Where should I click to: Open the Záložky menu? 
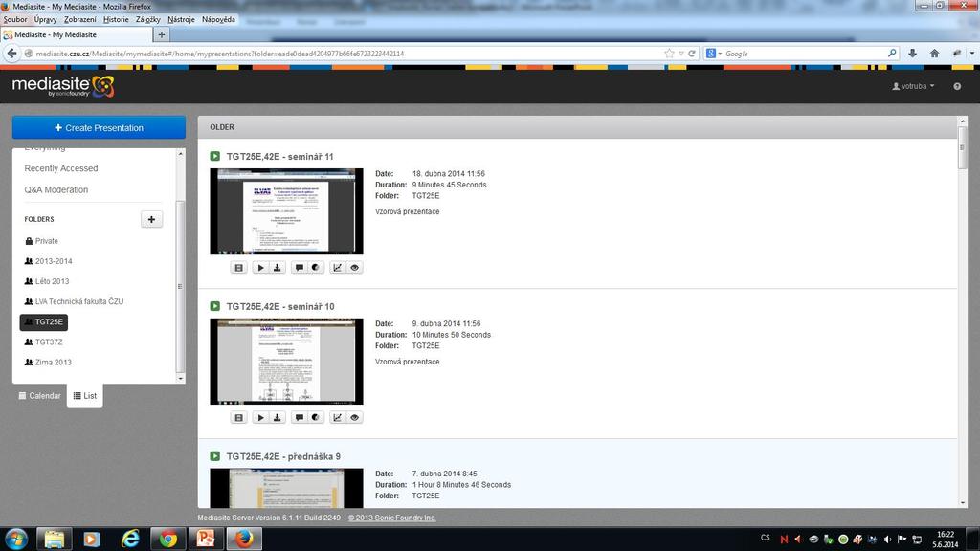148,19
